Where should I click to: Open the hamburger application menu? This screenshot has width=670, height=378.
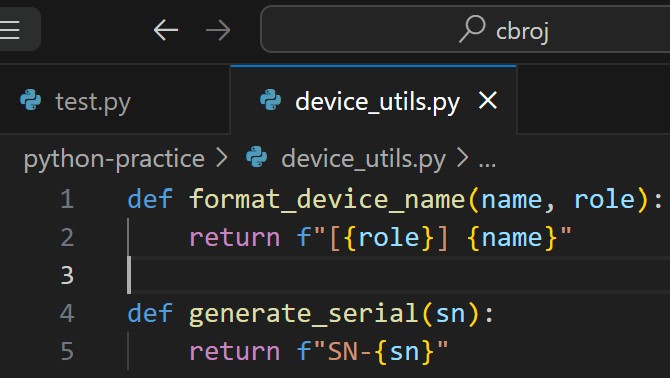pos(9,30)
